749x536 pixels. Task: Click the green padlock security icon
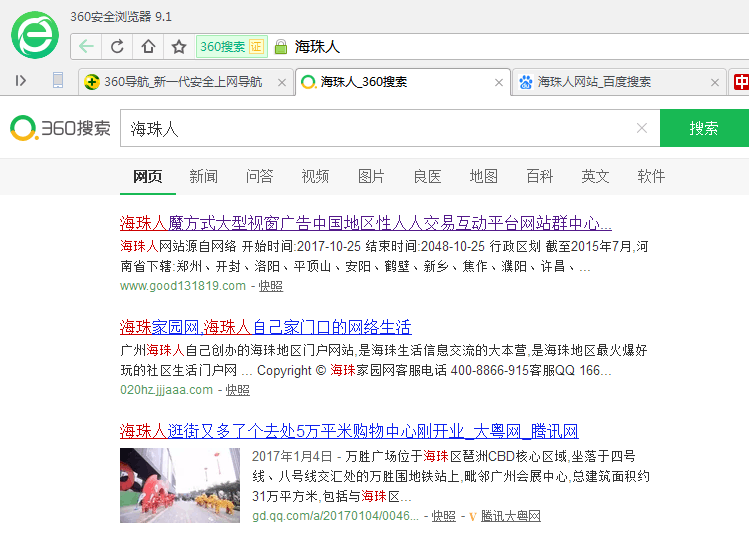(281, 46)
